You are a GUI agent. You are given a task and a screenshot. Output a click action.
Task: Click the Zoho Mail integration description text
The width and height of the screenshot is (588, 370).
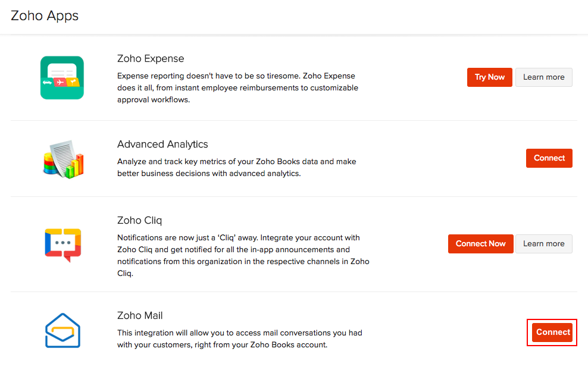coord(239,338)
